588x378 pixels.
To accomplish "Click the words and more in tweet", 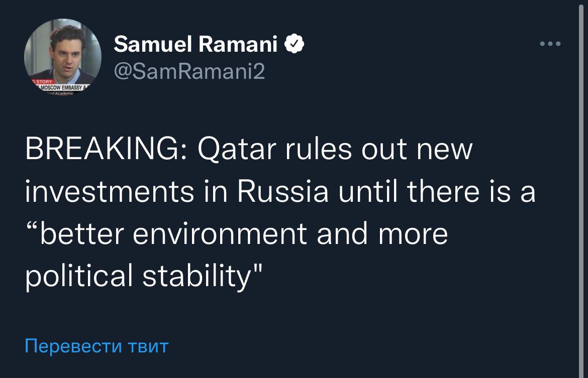I will [x=382, y=235].
